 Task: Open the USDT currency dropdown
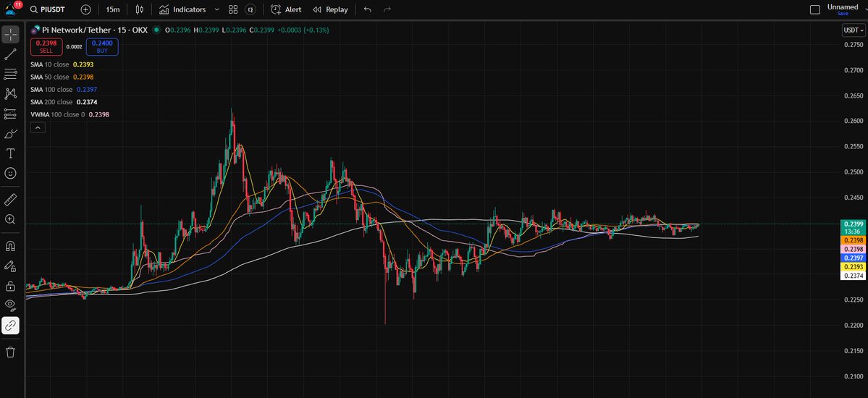[853, 30]
